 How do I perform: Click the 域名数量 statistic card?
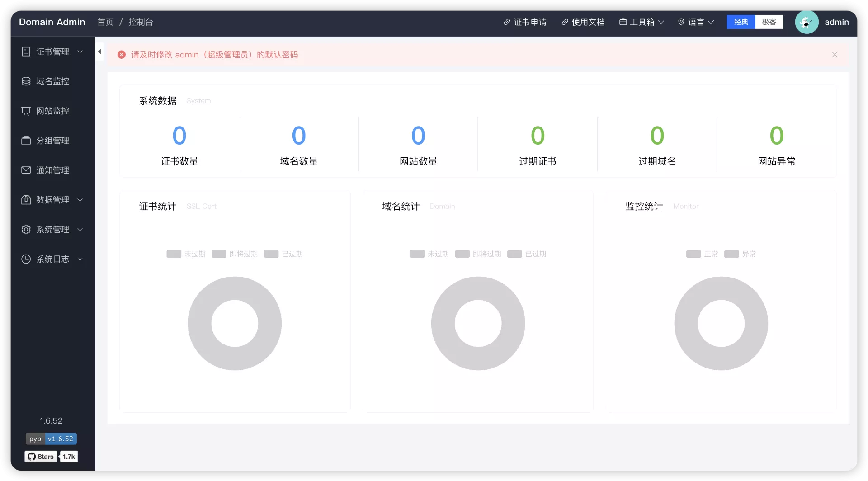coord(299,145)
